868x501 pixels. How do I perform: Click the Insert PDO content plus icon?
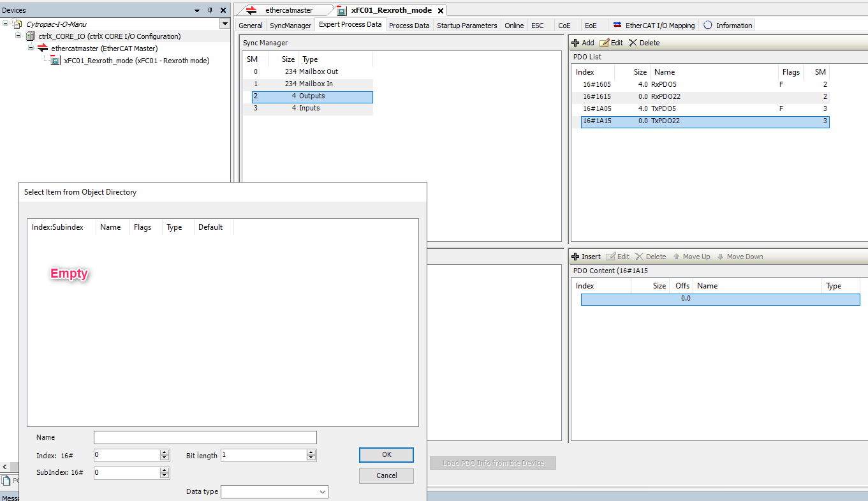coord(575,257)
